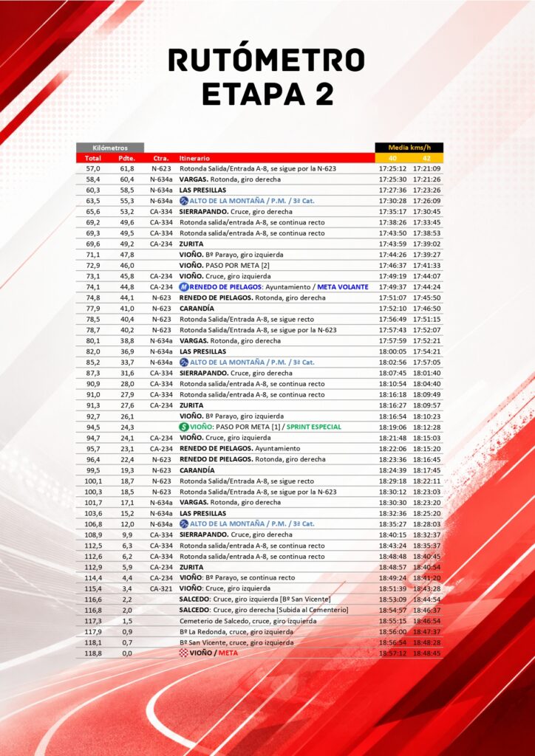Click the Ctra. column header
This screenshot has width=535, height=756.
pos(160,158)
